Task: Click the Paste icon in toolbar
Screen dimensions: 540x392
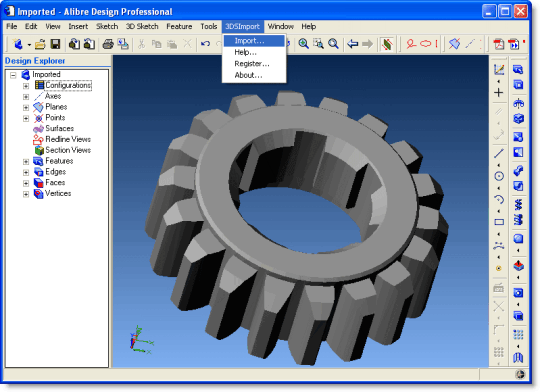Action: 172,44
